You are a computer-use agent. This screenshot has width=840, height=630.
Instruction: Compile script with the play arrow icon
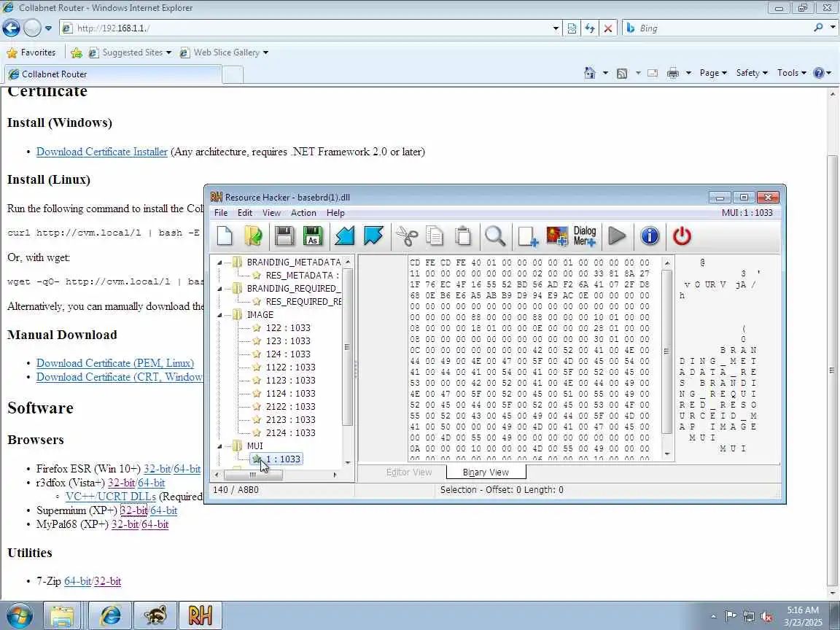tap(617, 236)
